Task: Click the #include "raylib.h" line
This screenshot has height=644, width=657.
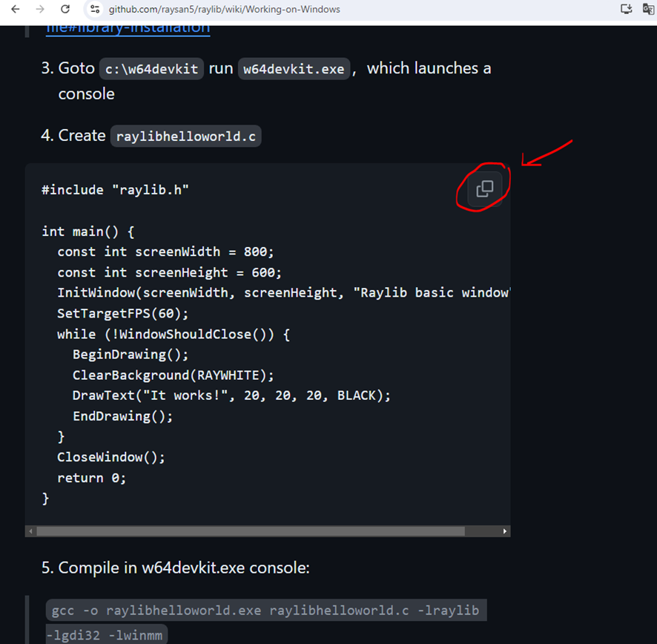Action: (x=115, y=190)
